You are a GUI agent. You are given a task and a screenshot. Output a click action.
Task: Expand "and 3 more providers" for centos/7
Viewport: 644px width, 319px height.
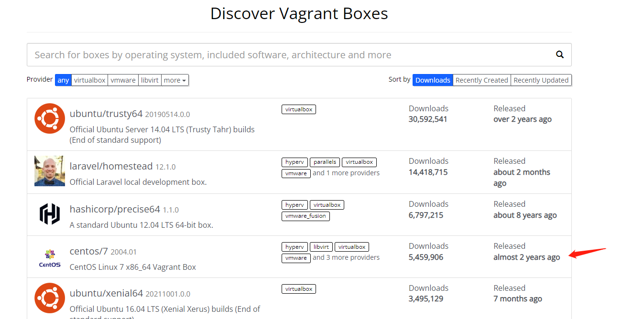tap(346, 257)
